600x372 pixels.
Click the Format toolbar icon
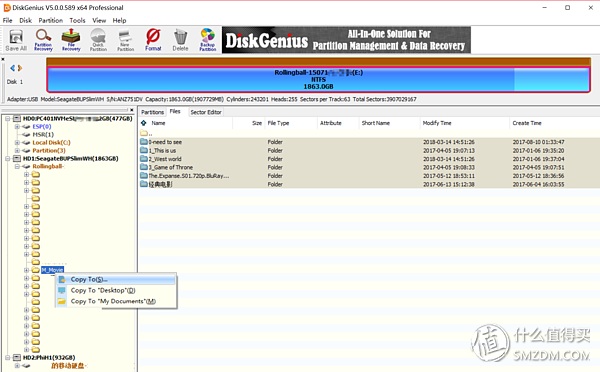[153, 40]
